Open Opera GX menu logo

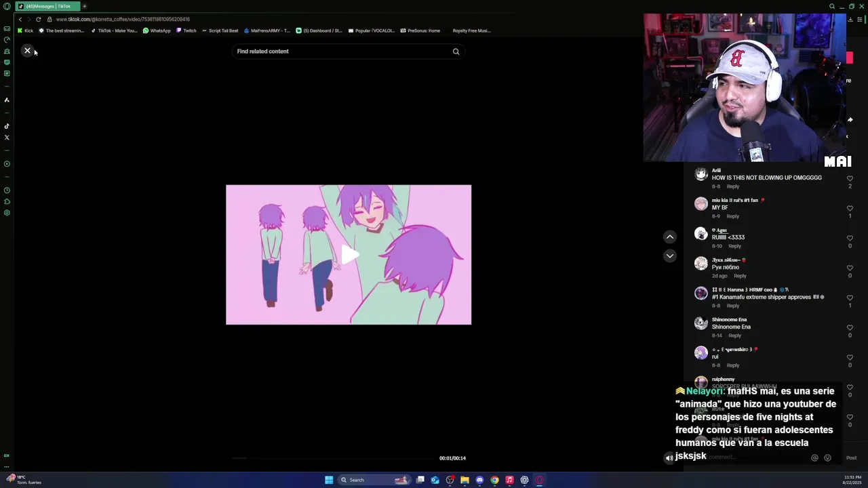click(7, 6)
